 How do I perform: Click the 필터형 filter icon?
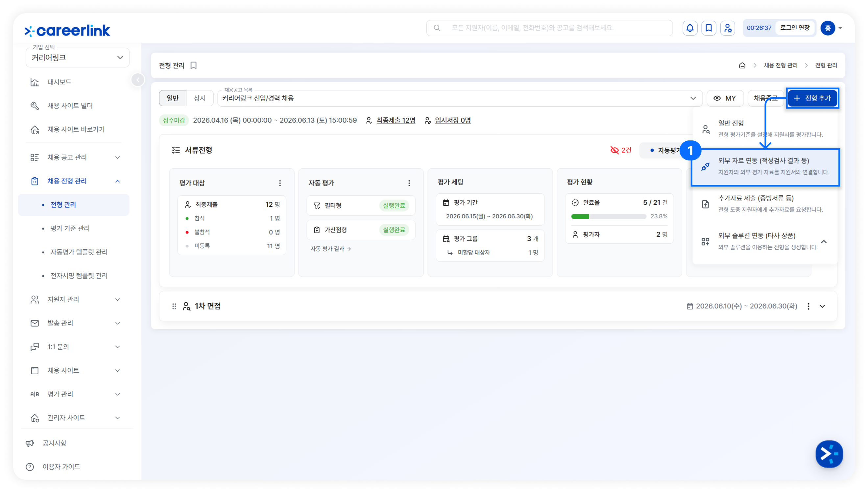pyautogui.click(x=317, y=206)
